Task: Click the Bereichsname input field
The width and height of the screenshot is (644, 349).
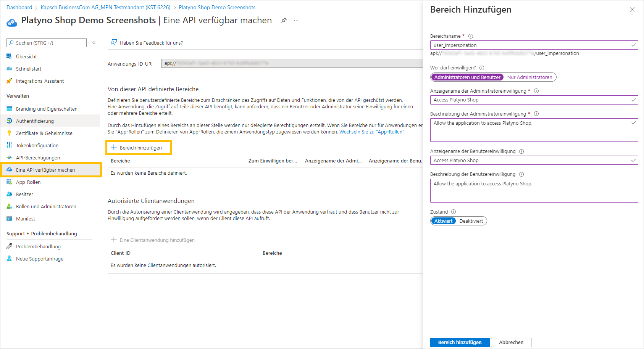Action: (x=534, y=45)
